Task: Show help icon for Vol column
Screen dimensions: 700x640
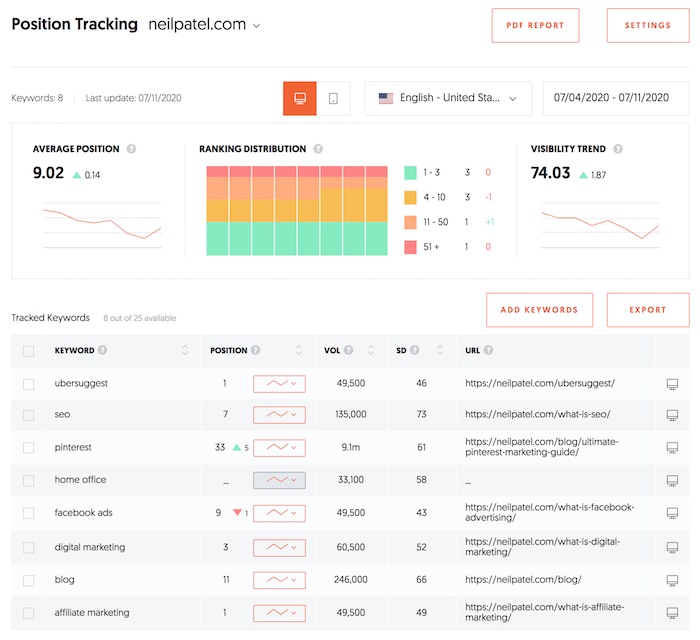Action: pos(349,350)
